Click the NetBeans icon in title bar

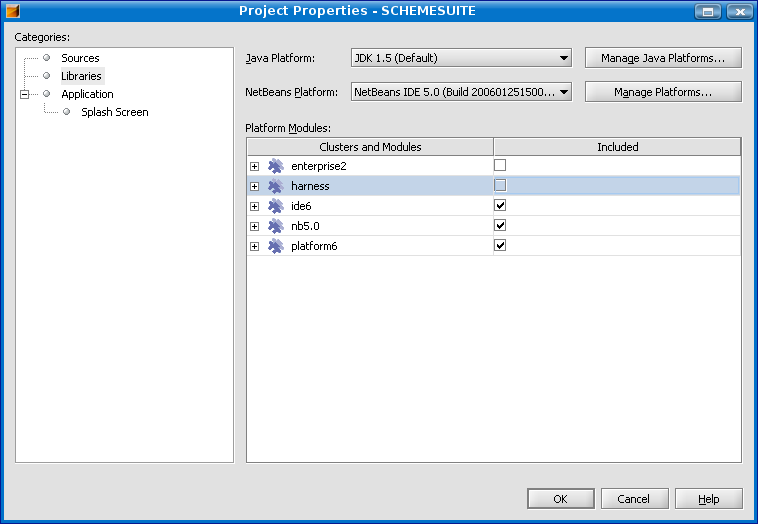tap(13, 11)
